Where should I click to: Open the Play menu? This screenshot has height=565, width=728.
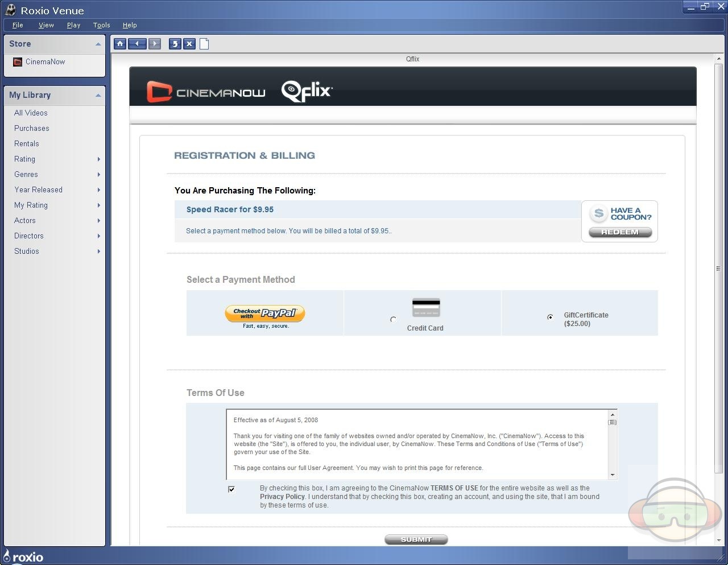[x=73, y=25]
